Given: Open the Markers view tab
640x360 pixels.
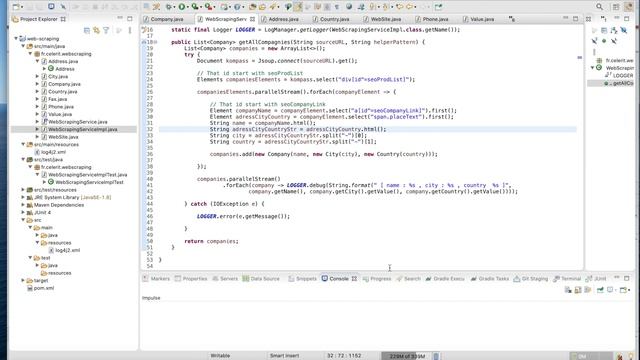Looking at the screenshot, I should click(x=156, y=279).
